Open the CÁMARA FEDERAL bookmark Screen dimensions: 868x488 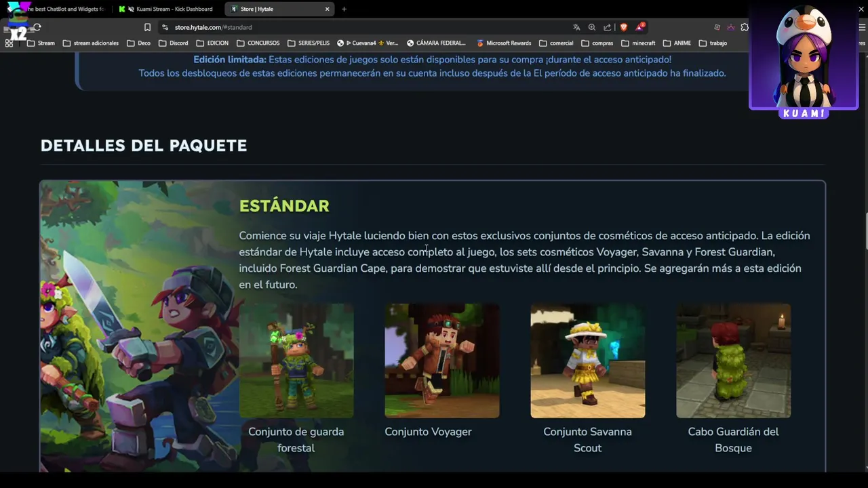pyautogui.click(x=436, y=43)
